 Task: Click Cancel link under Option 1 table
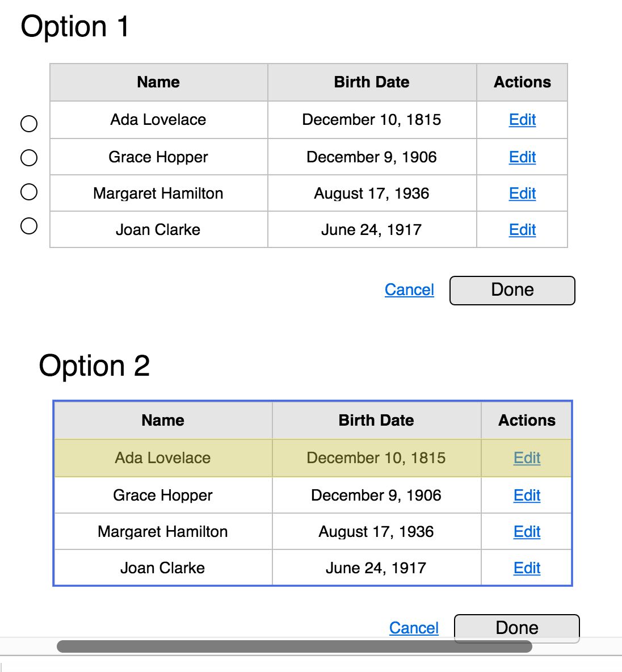pos(409,290)
